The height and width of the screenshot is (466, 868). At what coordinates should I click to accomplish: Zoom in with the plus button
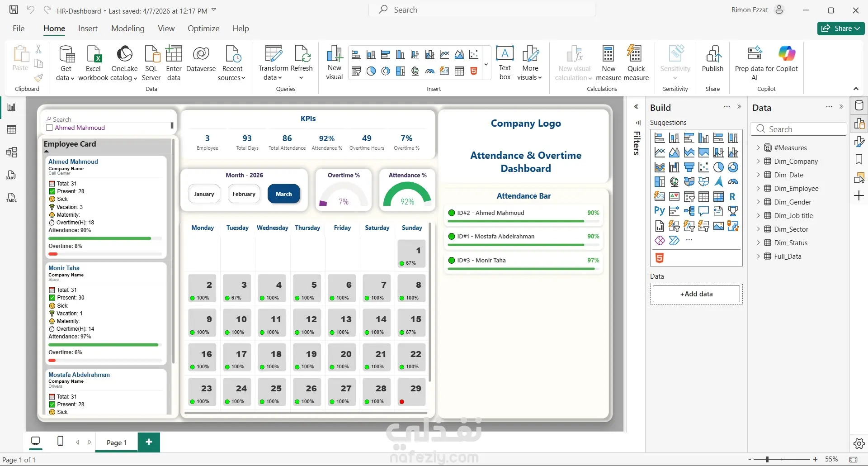815,459
